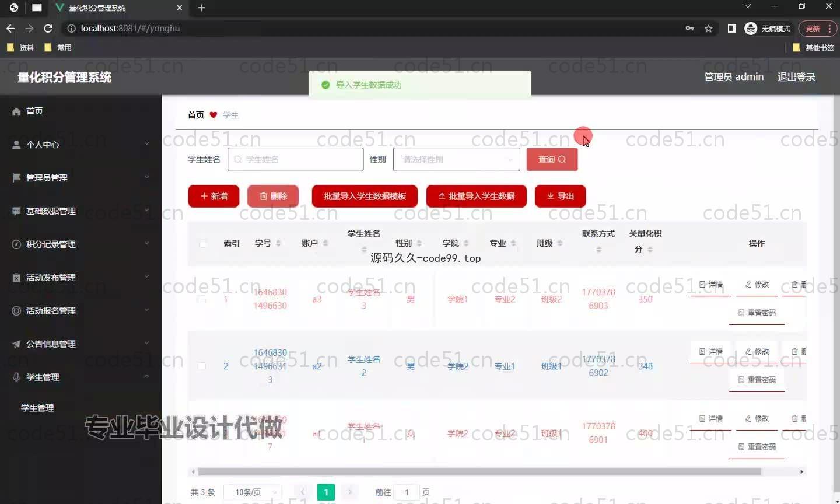Click 重置密码 for student a2
Image resolution: width=840 pixels, height=504 pixels.
point(757,380)
